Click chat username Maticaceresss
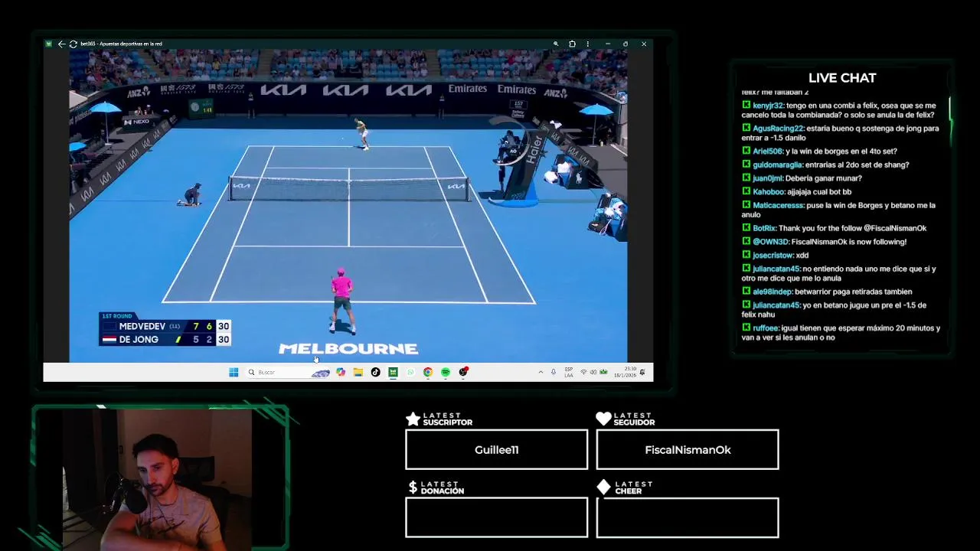Viewport: 980px width, 551px height. pyautogui.click(x=779, y=205)
